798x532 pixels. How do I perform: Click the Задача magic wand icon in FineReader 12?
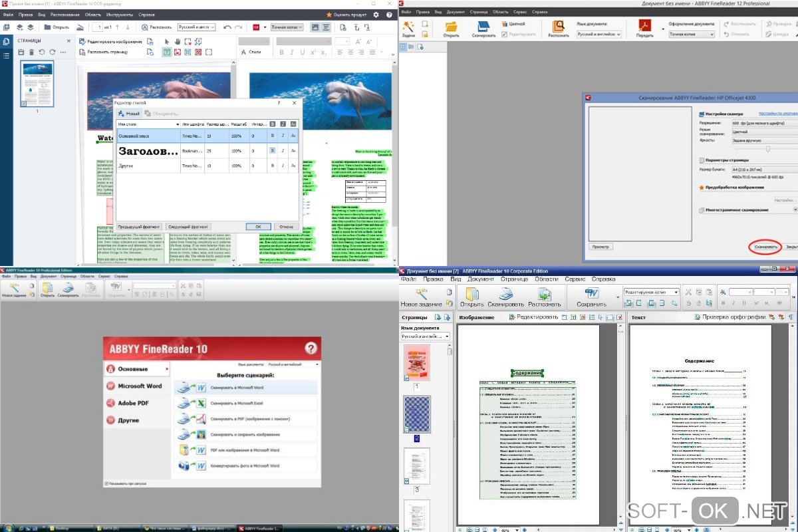[x=408, y=27]
